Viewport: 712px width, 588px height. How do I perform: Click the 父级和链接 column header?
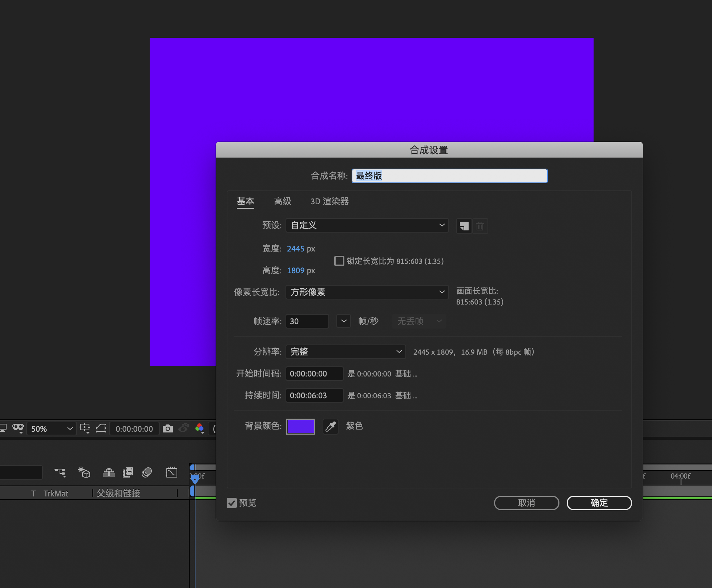pos(118,494)
